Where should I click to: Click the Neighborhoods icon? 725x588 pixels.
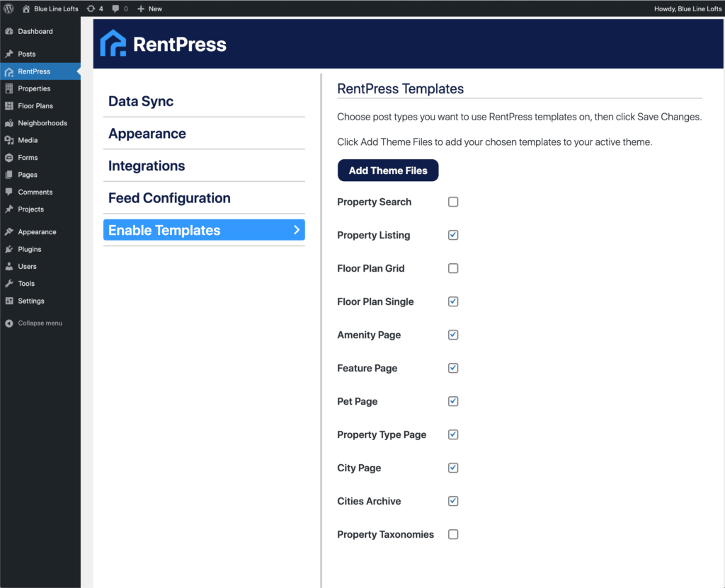pos(8,123)
